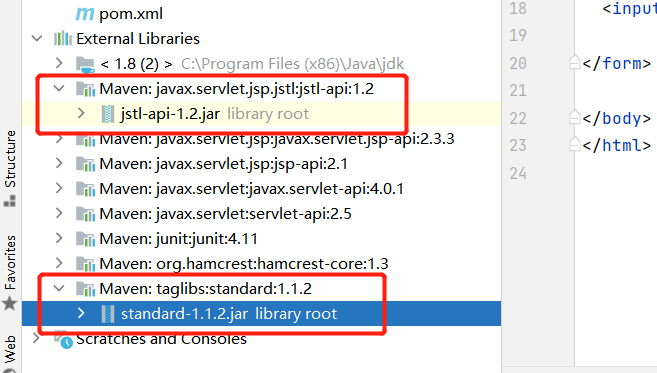Toggle code fold marker at </form> line
Screen dimensions: 657x373
coord(574,62)
